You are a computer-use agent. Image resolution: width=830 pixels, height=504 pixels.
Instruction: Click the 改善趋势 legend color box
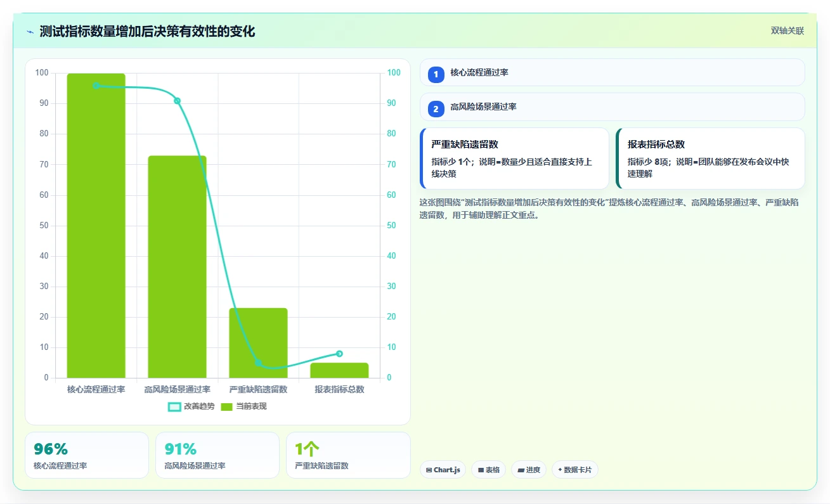174,406
